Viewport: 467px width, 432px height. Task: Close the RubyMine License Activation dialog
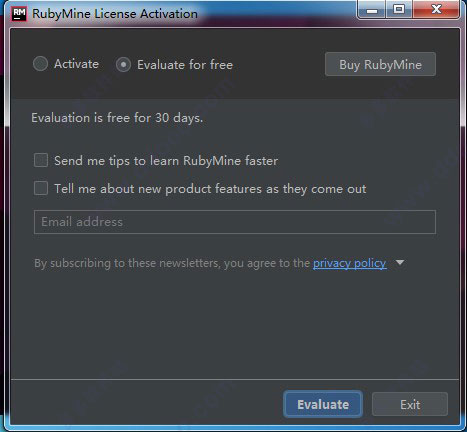pyautogui.click(x=436, y=10)
